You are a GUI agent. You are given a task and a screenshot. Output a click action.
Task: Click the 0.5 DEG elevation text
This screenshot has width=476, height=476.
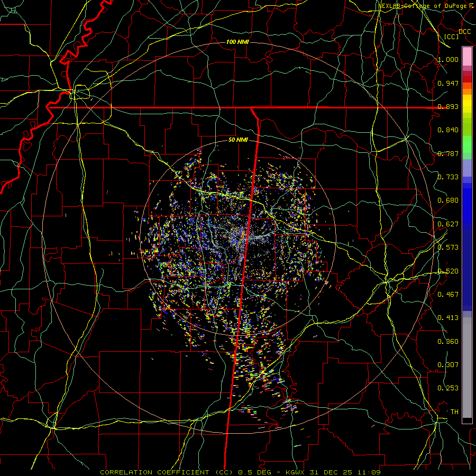tap(254, 472)
